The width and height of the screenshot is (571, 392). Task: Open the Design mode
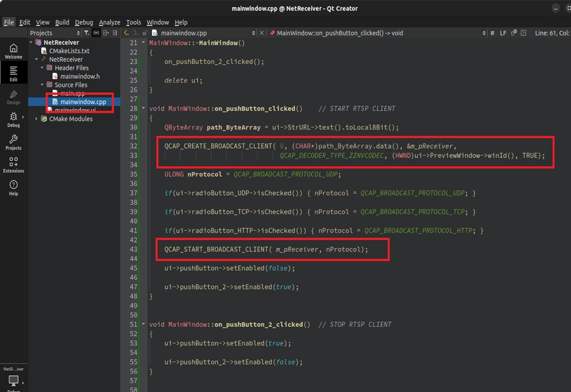pos(13,97)
